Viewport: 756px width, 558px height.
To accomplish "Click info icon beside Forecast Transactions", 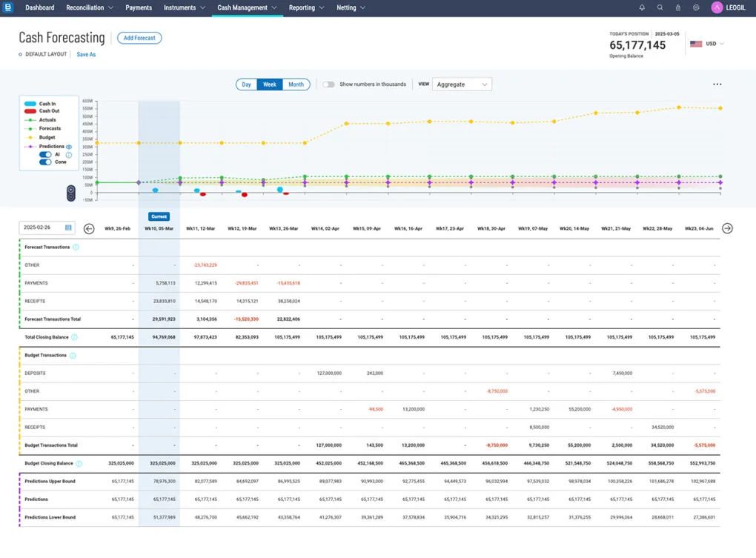I will pyautogui.click(x=76, y=248).
